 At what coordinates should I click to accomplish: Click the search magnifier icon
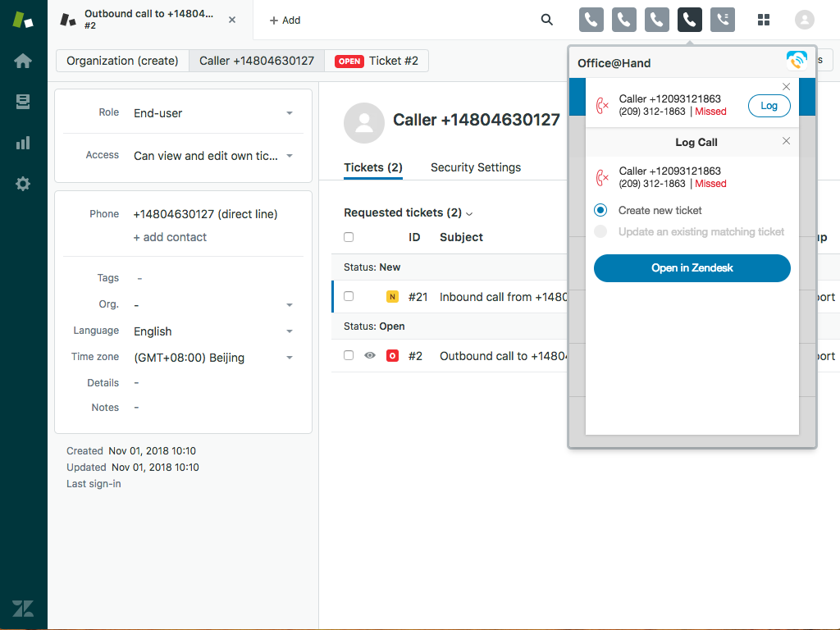tap(547, 20)
